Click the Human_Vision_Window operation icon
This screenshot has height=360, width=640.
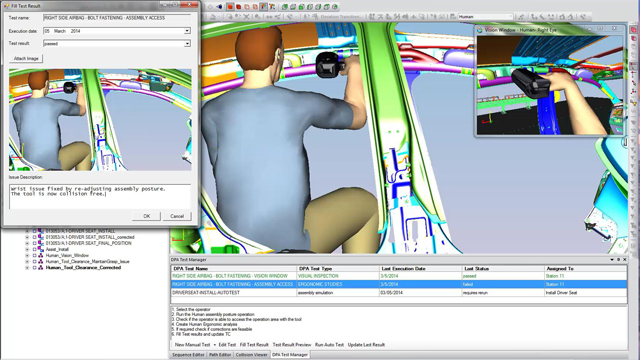[x=41, y=256]
